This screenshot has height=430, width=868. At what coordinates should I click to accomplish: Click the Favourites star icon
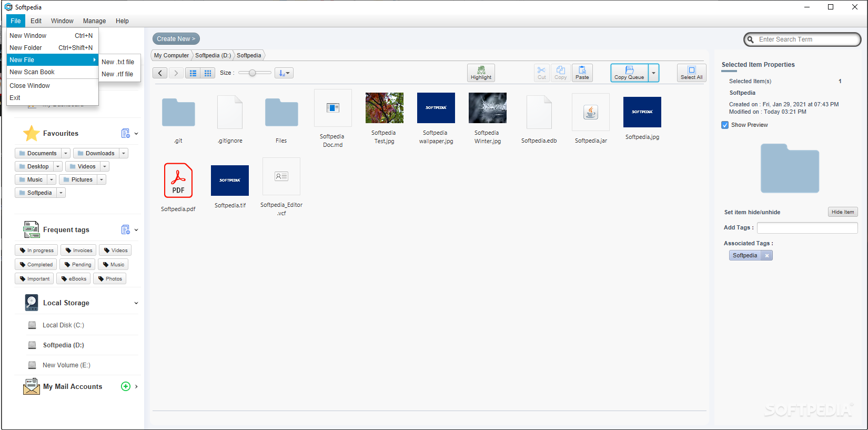(31, 134)
